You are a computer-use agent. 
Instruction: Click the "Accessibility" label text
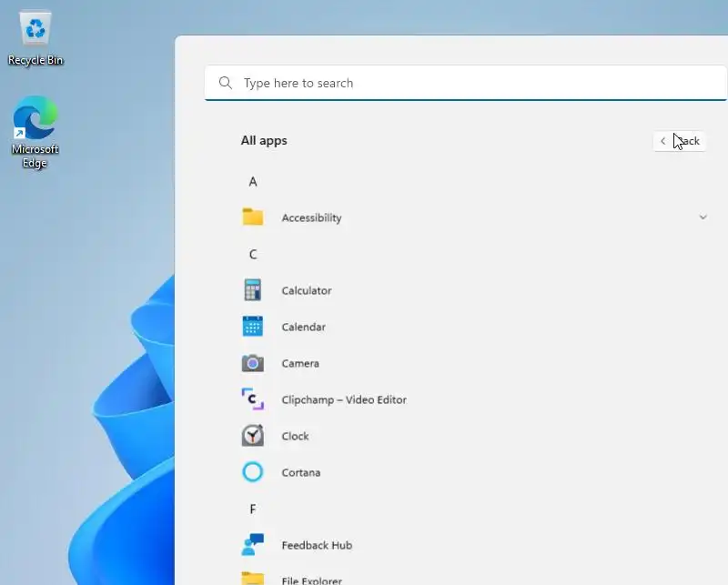point(311,217)
